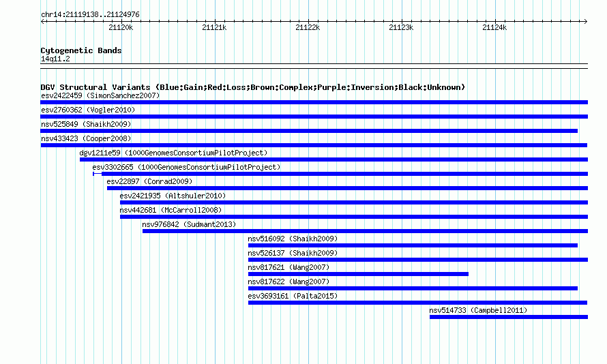This screenshot has height=364, width=607.
Task: Select the blue bar under nsv817622
Action: 413,288
